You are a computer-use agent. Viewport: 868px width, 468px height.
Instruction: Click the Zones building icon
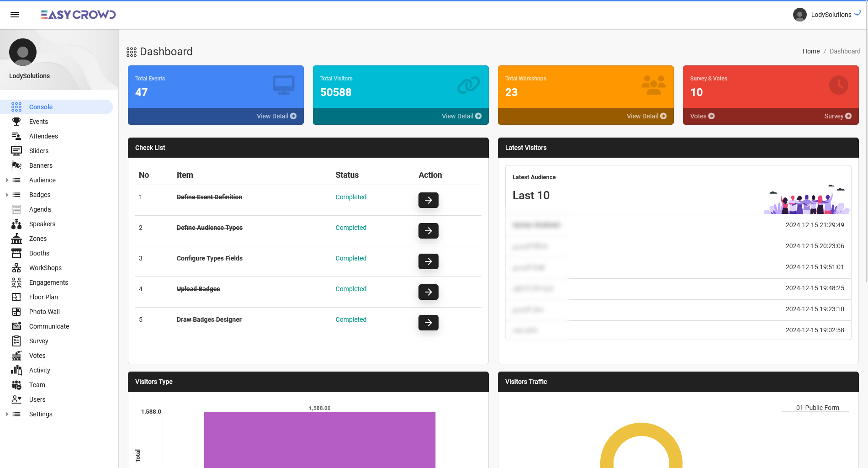(16, 239)
